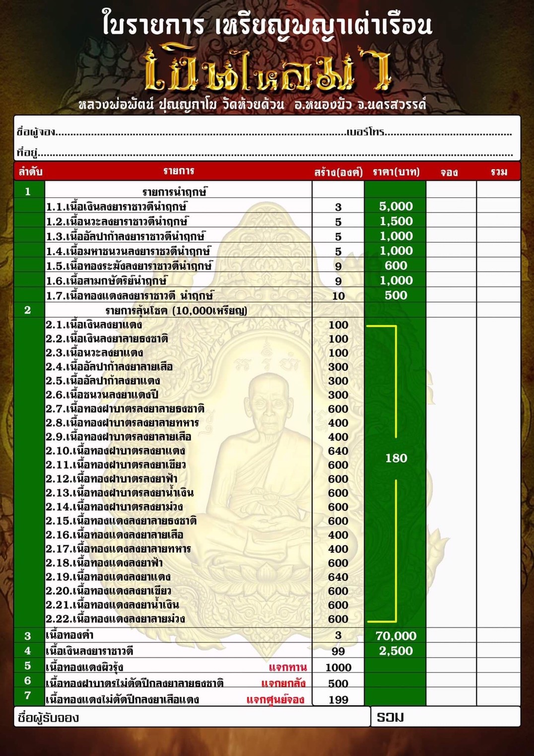Click quantity '1000' for item 5

point(338,668)
